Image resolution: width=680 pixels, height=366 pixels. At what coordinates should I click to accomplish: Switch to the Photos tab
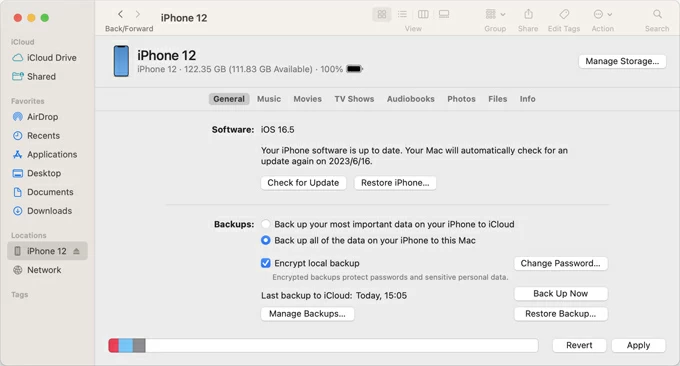click(461, 99)
